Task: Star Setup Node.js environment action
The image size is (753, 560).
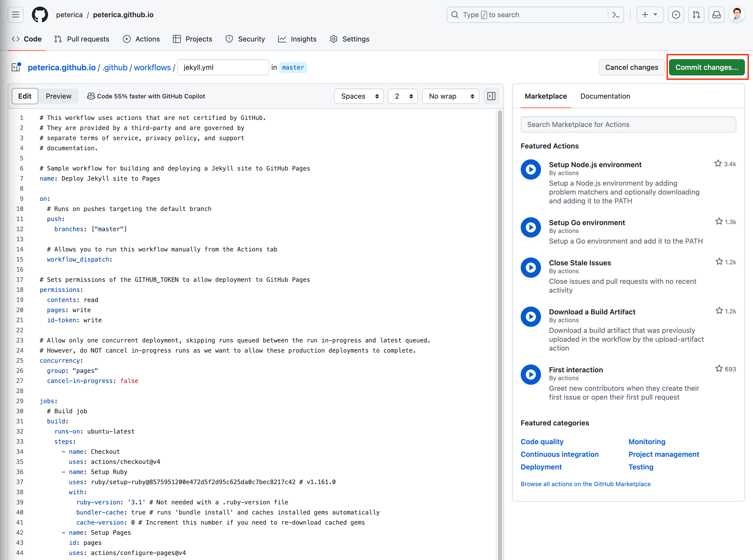Action: [x=718, y=164]
